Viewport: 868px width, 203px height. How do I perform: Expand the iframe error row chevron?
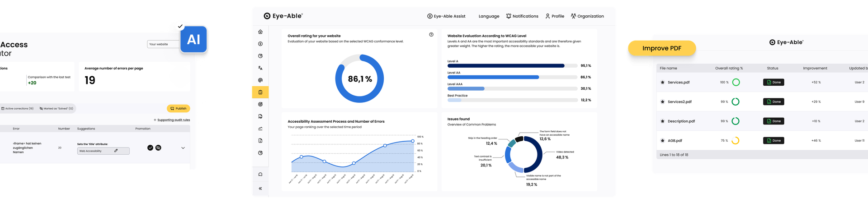(183, 148)
